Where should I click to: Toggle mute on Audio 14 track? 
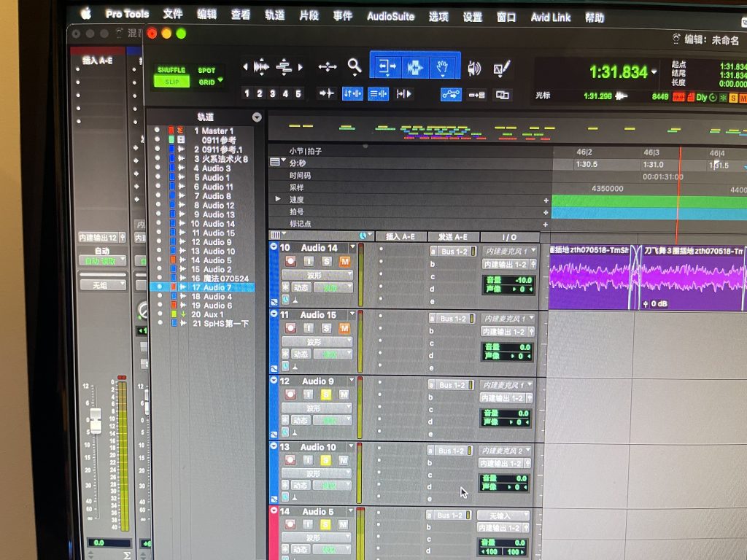pos(344,262)
